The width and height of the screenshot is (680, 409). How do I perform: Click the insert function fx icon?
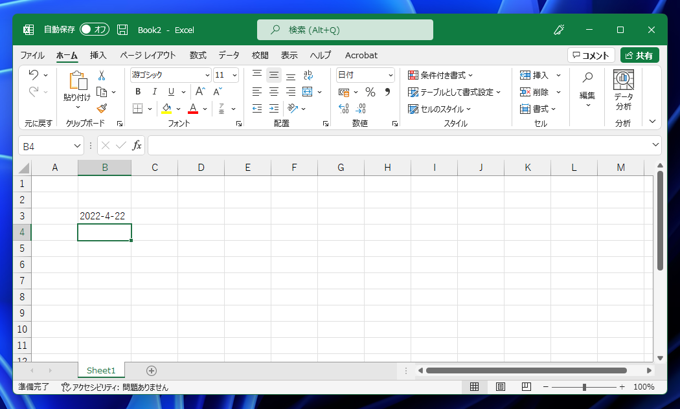137,146
